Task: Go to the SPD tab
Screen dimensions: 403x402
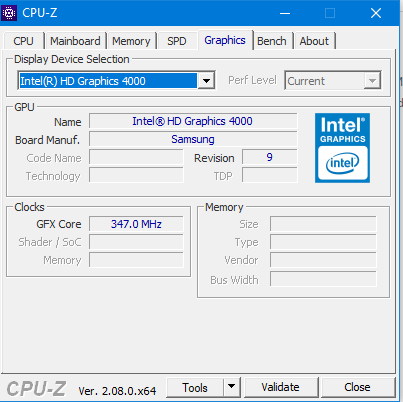Action: pos(177,41)
